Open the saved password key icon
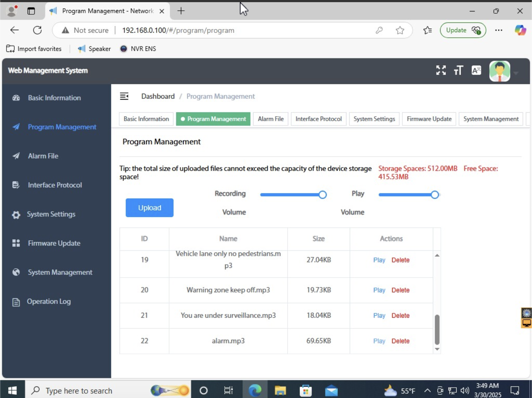This screenshot has height=398, width=532. tap(379, 30)
